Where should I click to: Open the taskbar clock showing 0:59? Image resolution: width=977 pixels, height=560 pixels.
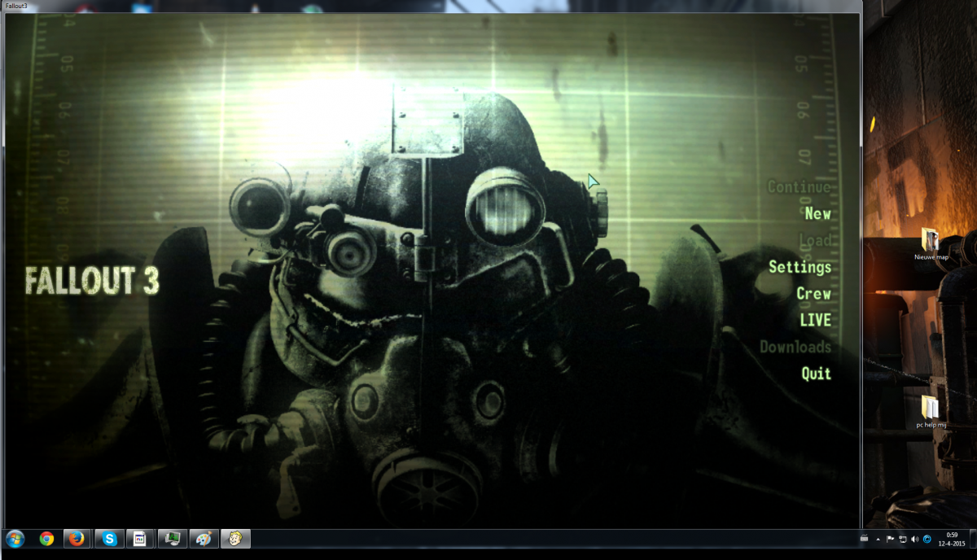tap(952, 539)
